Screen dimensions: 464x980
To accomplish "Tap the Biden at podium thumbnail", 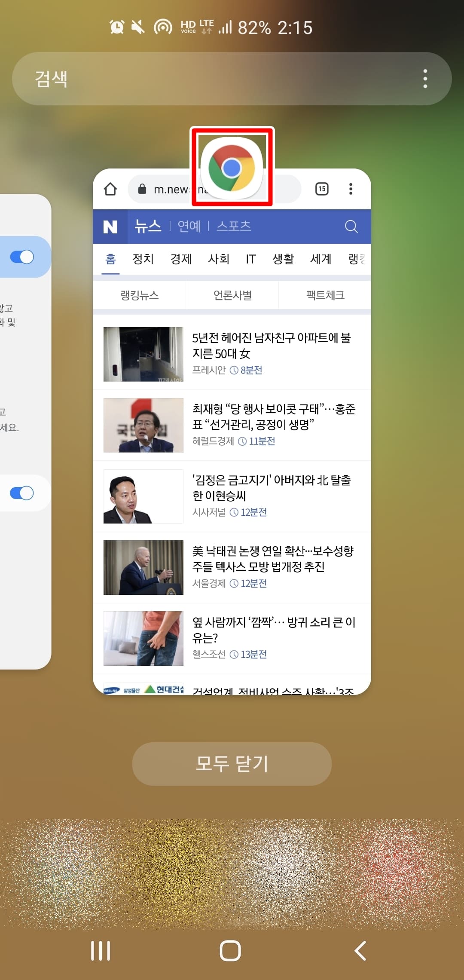I will coord(143,567).
